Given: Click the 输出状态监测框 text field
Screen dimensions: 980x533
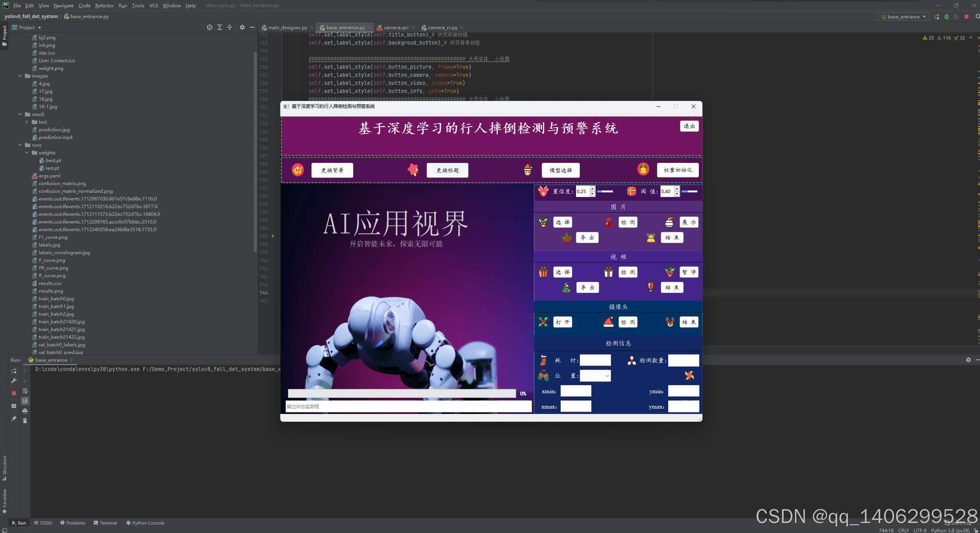Looking at the screenshot, I should click(408, 407).
